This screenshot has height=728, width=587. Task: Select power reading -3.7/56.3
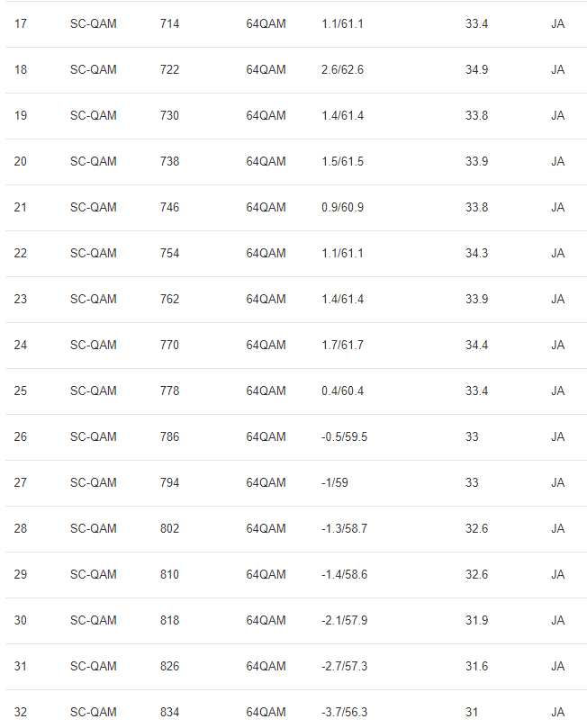[344, 712]
